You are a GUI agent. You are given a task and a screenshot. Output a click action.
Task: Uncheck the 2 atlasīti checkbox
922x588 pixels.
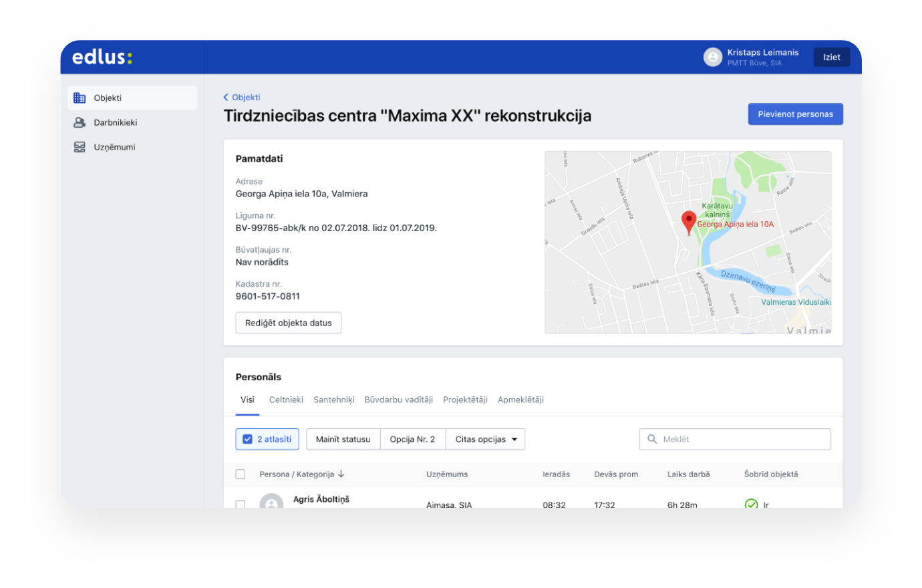coord(247,439)
